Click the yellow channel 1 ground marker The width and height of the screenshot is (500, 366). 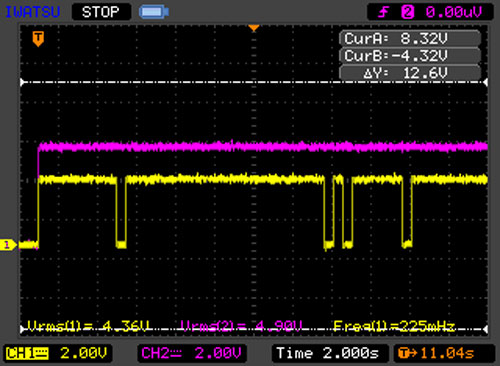(x=8, y=245)
